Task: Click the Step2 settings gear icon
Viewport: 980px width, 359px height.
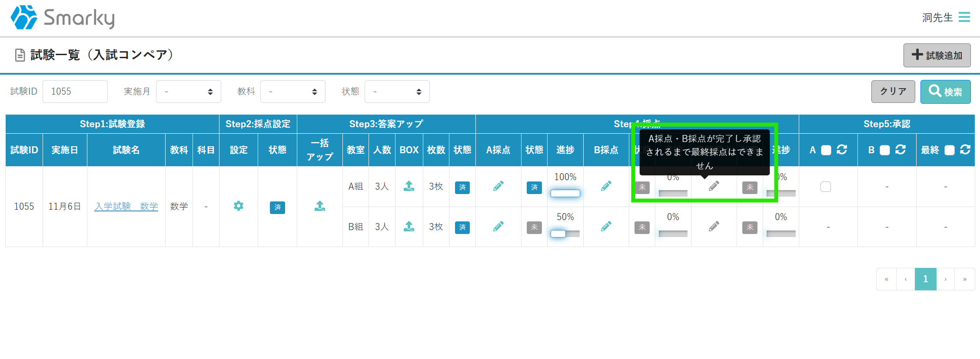Action: click(238, 206)
